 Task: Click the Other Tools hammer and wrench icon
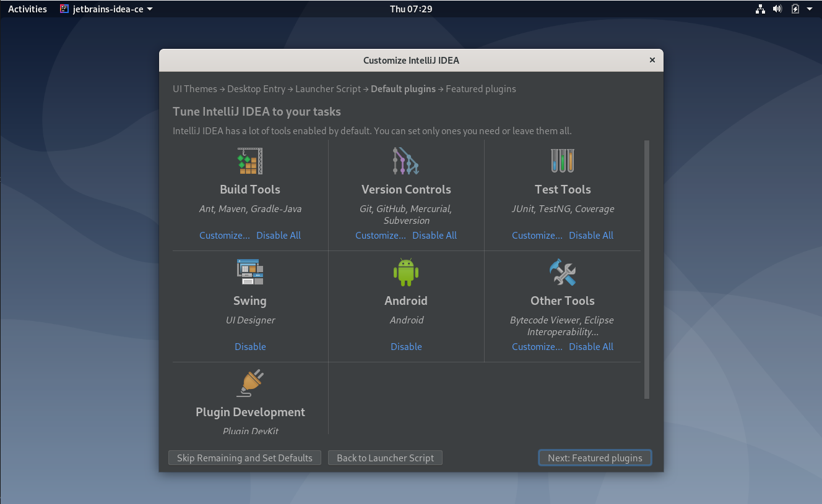[563, 272]
